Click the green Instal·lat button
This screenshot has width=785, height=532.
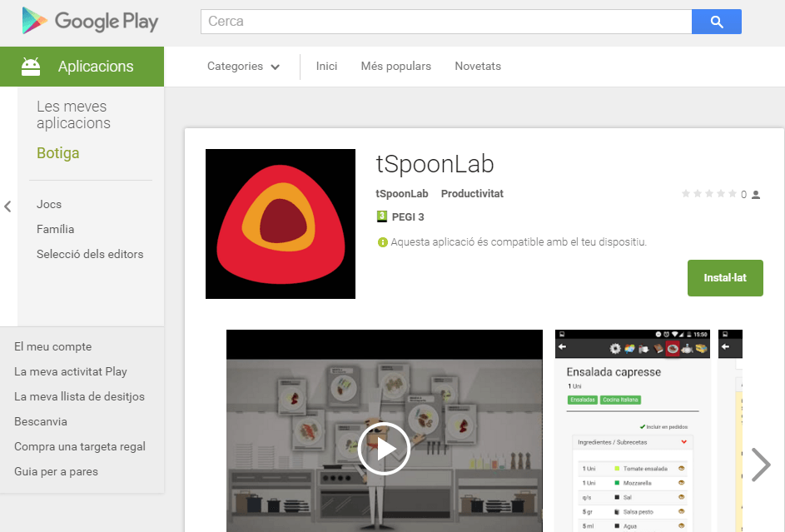(725, 278)
